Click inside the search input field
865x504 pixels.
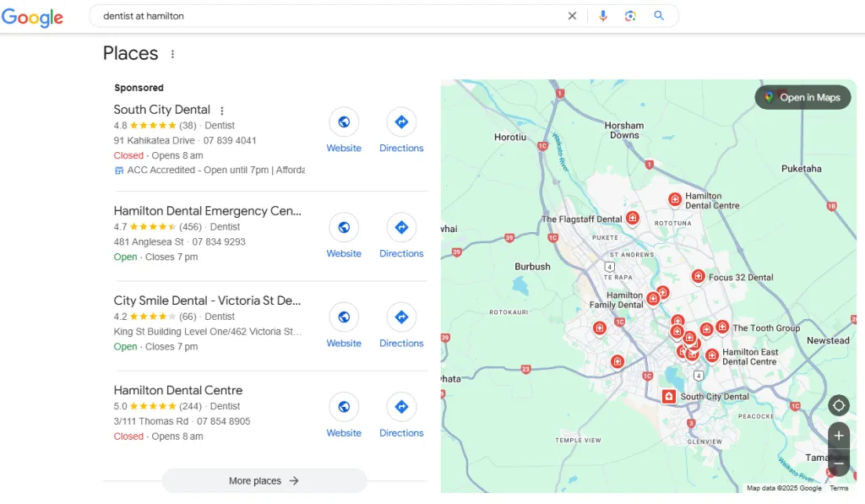coord(331,16)
